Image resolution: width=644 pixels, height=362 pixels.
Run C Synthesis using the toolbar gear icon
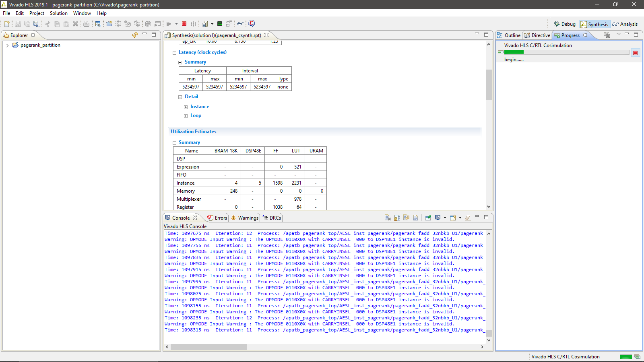pos(118,24)
